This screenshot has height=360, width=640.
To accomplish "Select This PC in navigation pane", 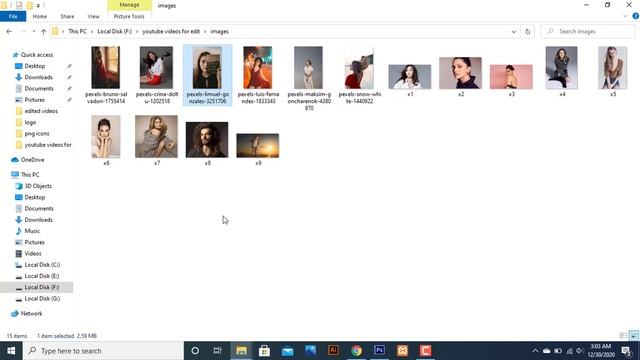I will [x=30, y=175].
